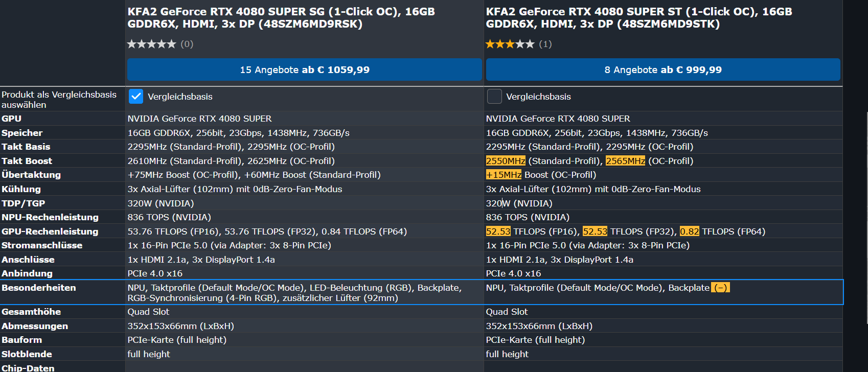Click '15 Angebote ab € 1059,99' button
This screenshot has width=868, height=372.
point(305,69)
